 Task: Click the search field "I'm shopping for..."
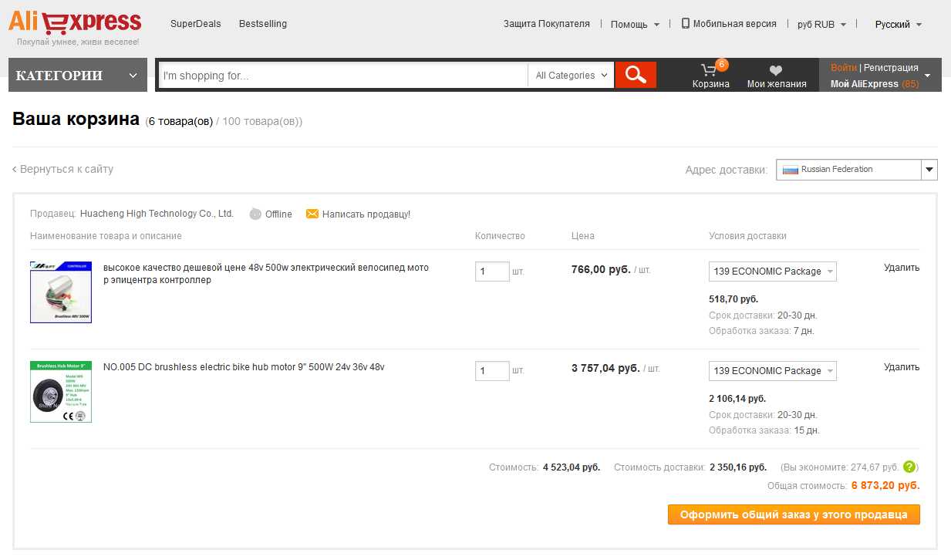coord(343,76)
